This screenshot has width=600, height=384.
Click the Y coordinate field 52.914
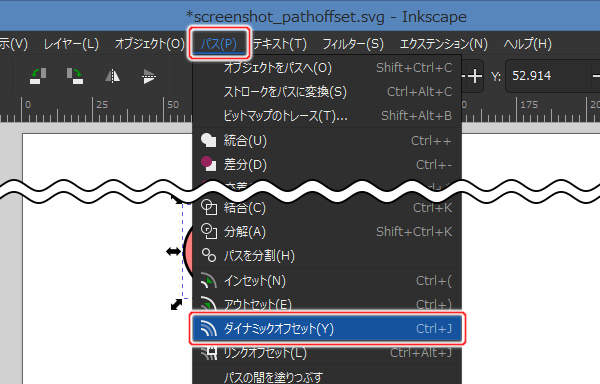[547, 76]
